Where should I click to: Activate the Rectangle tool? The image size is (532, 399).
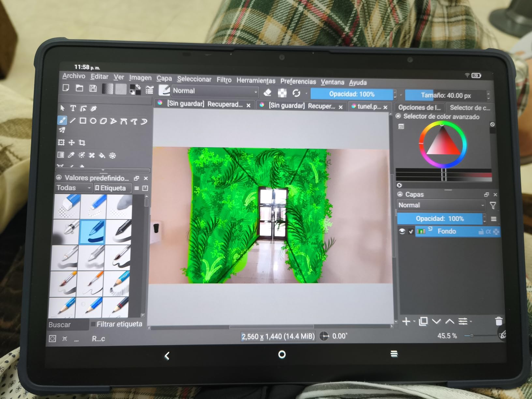click(x=83, y=121)
